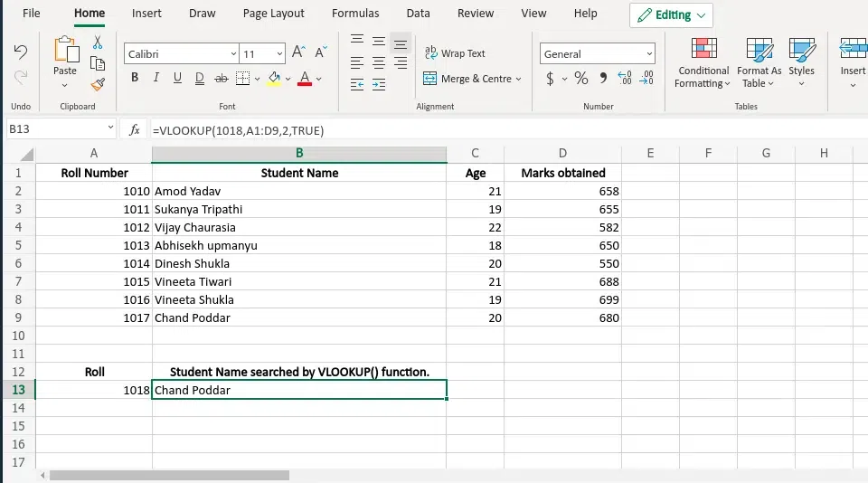Click the percent style icon
The height and width of the screenshot is (483, 868).
pos(580,79)
